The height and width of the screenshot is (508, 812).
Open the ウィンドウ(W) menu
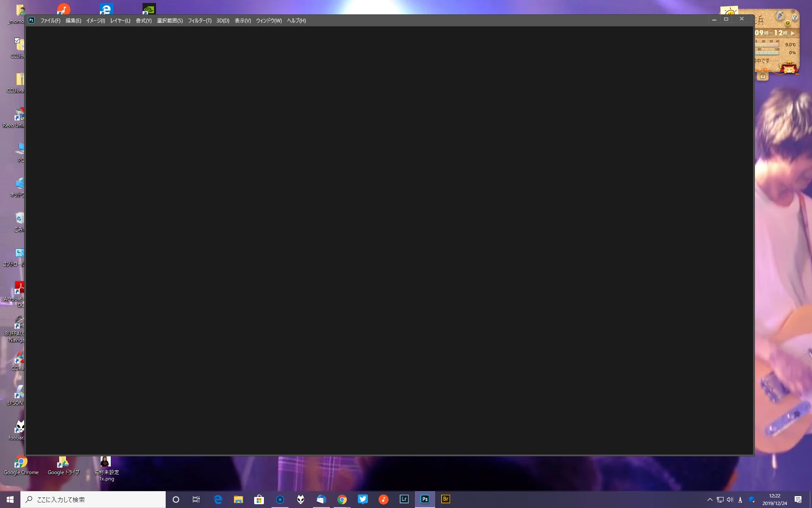(x=269, y=21)
